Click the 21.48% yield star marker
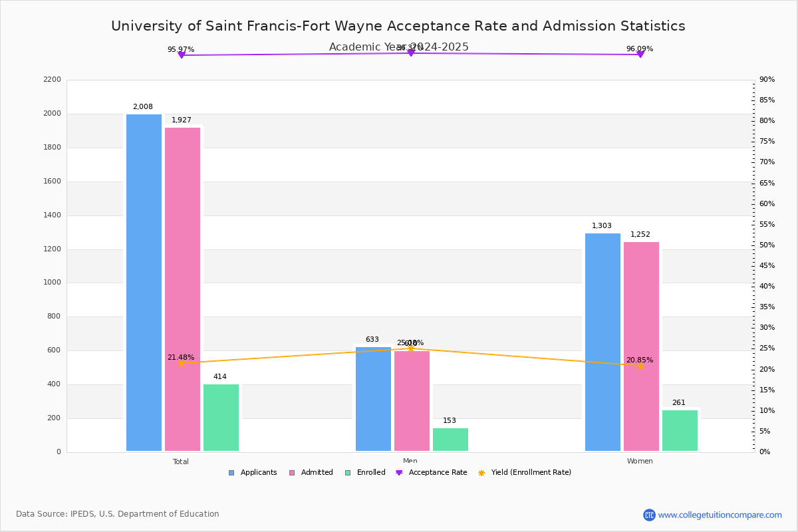 [x=181, y=363]
